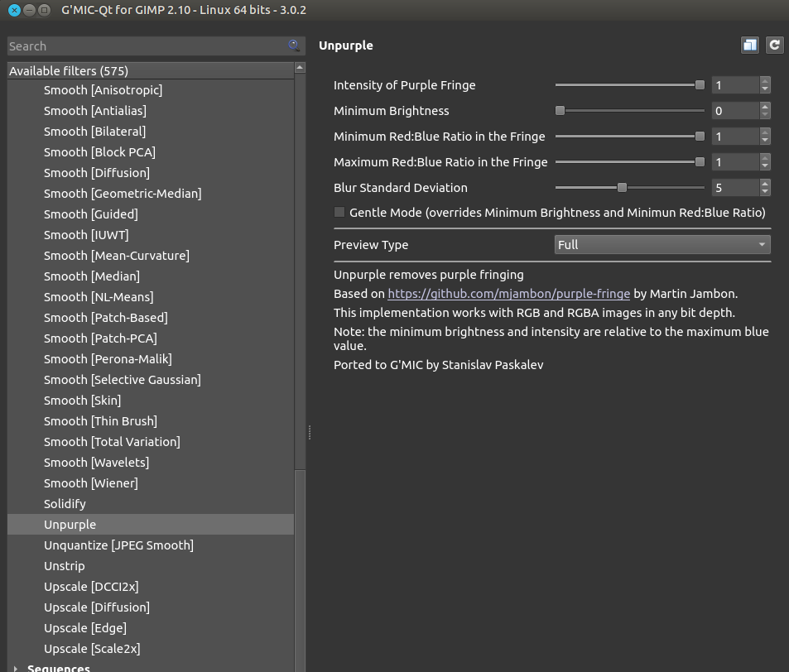Select the Upscale [Edge] filter
The height and width of the screenshot is (672, 789).
coord(151,628)
